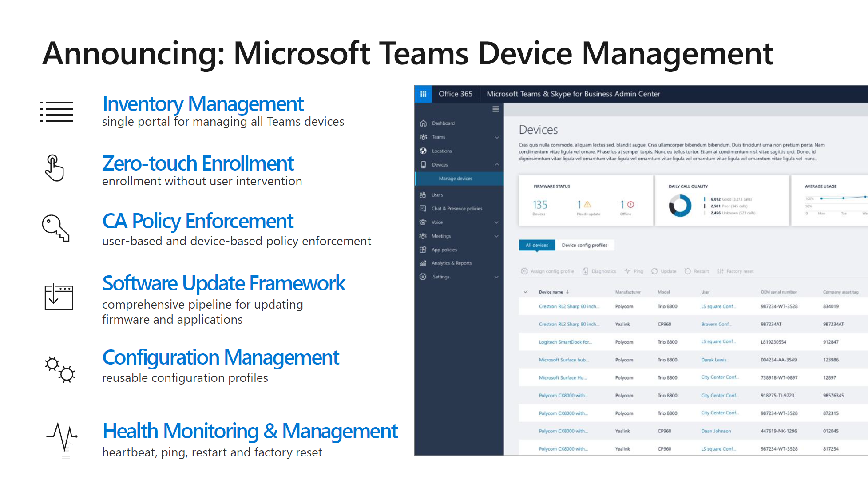Expand the Settings sidebar section chevron
868x488 pixels.
(x=496, y=277)
